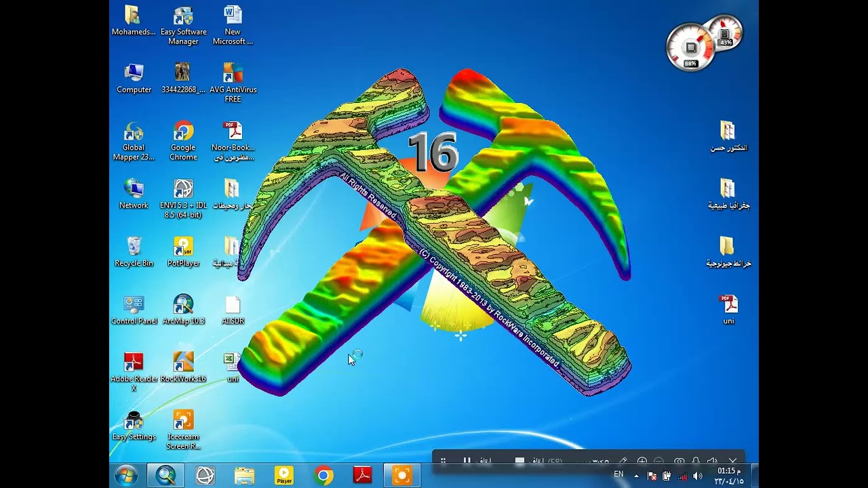Switch to ArcMap in the taskbar

click(165, 476)
